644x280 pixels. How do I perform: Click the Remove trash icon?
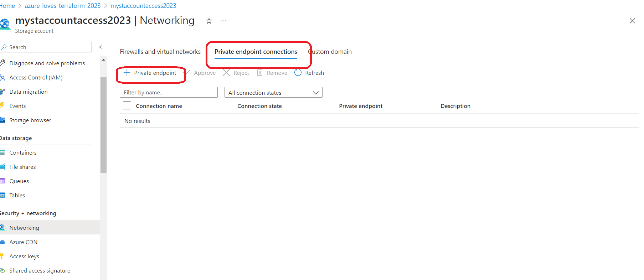coord(260,73)
